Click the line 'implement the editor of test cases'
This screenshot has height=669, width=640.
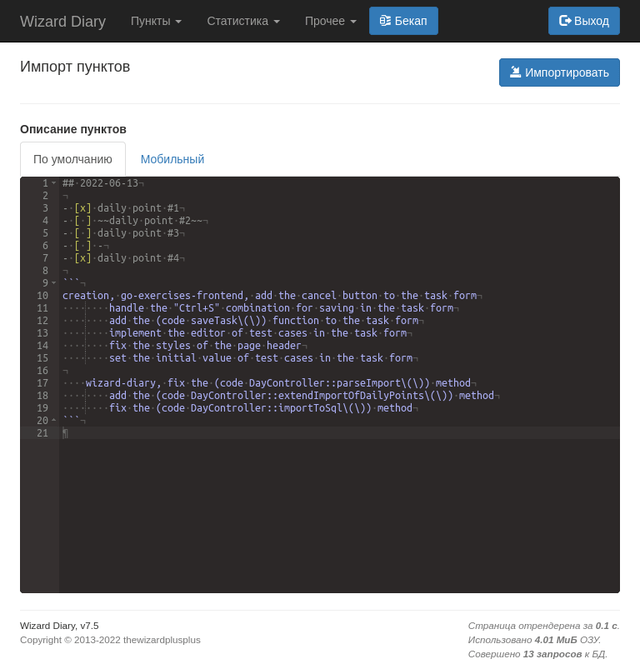point(258,333)
